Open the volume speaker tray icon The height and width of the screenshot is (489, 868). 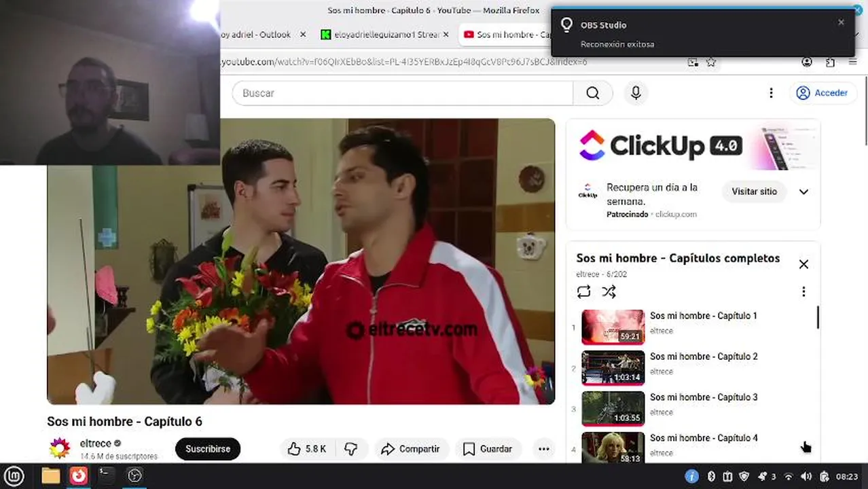click(x=806, y=476)
